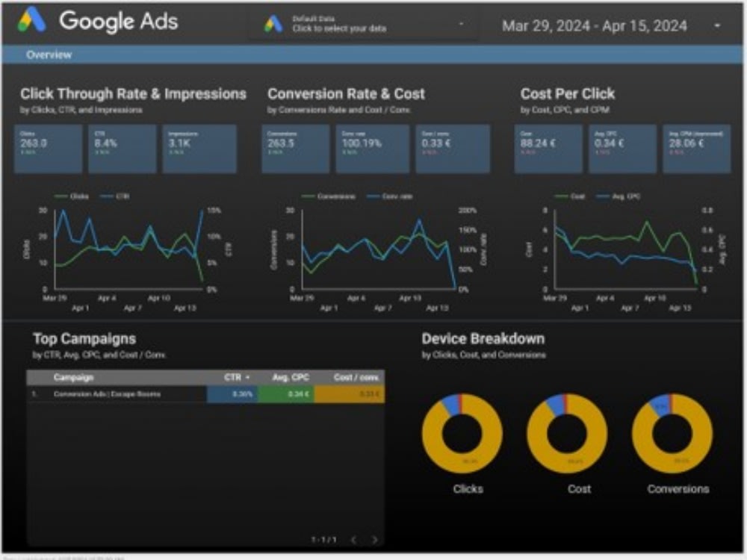Sort table by Avg. CPC column header

[x=291, y=377]
